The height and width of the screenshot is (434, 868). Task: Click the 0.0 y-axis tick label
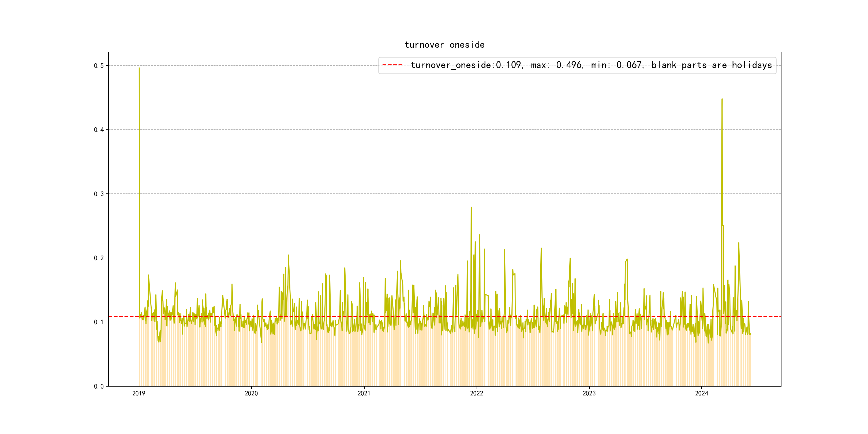[x=99, y=386]
